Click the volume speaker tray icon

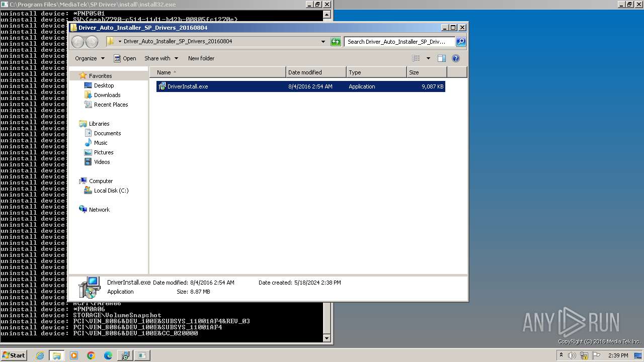coord(572,355)
